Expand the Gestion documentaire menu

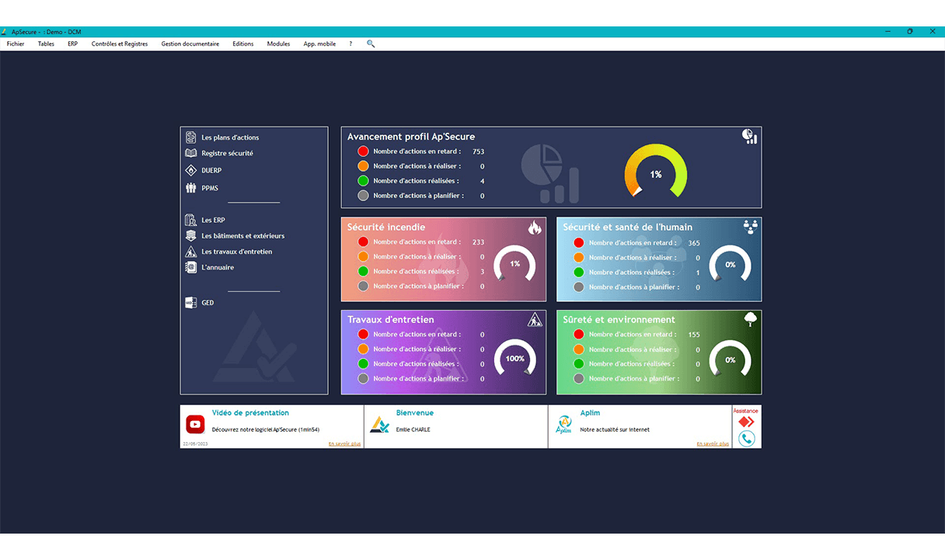coord(190,44)
